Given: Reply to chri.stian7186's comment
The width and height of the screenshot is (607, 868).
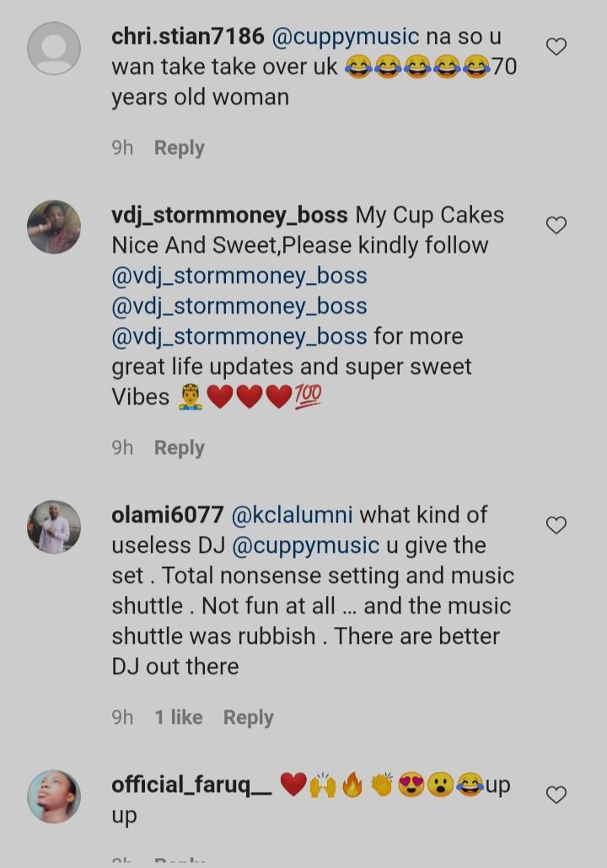Looking at the screenshot, I should point(179,147).
